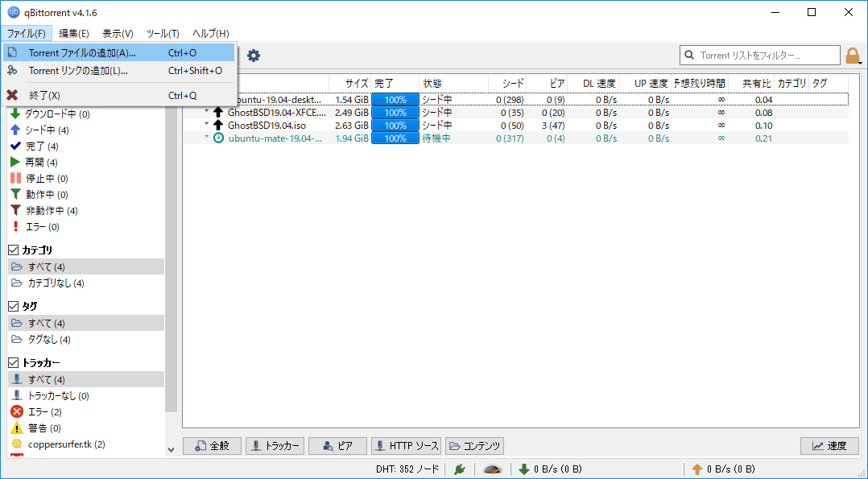This screenshot has height=479, width=868.
Task: Open the ツール(T) menu
Action: (x=163, y=33)
